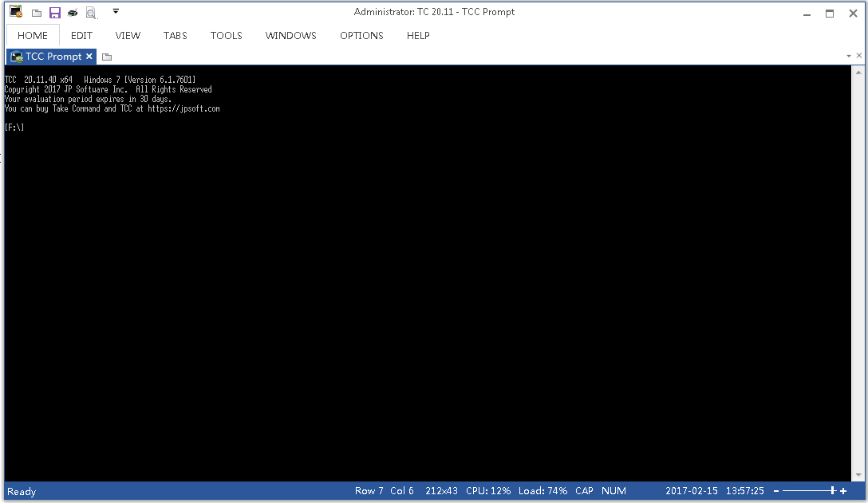Click the CPU usage indicator
The image size is (868, 503).
coord(487,491)
